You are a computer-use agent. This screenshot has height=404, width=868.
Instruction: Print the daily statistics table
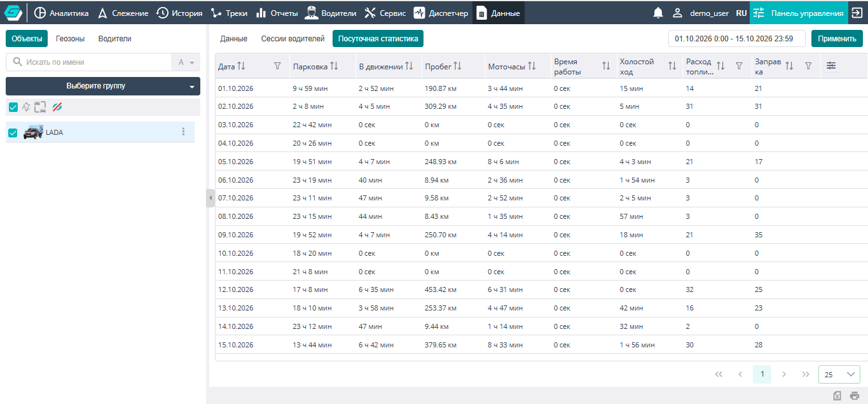coord(855,396)
